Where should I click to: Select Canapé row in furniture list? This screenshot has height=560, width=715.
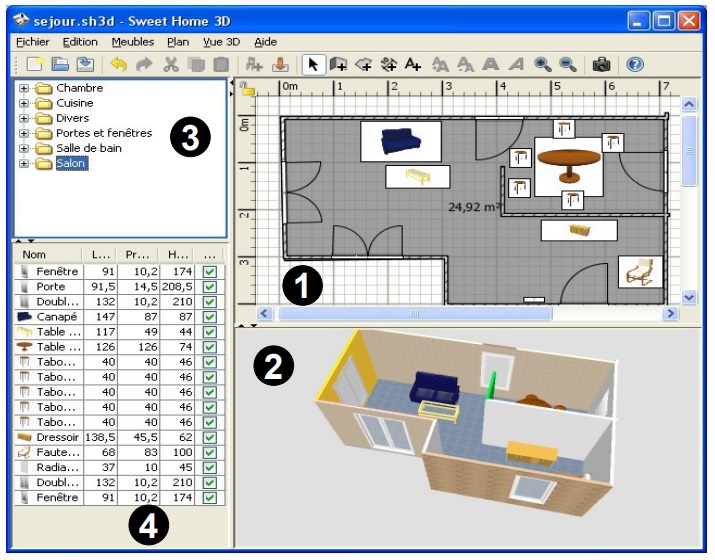[119, 317]
